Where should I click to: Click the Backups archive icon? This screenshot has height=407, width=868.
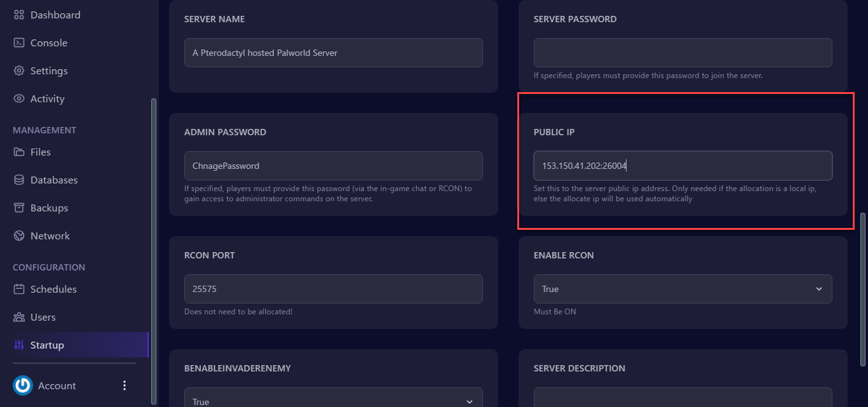tap(19, 208)
